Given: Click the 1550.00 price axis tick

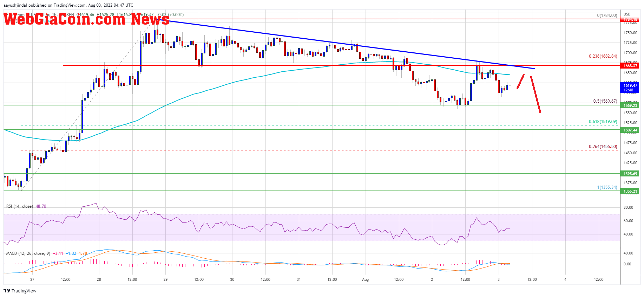Looking at the screenshot, I should [x=630, y=113].
